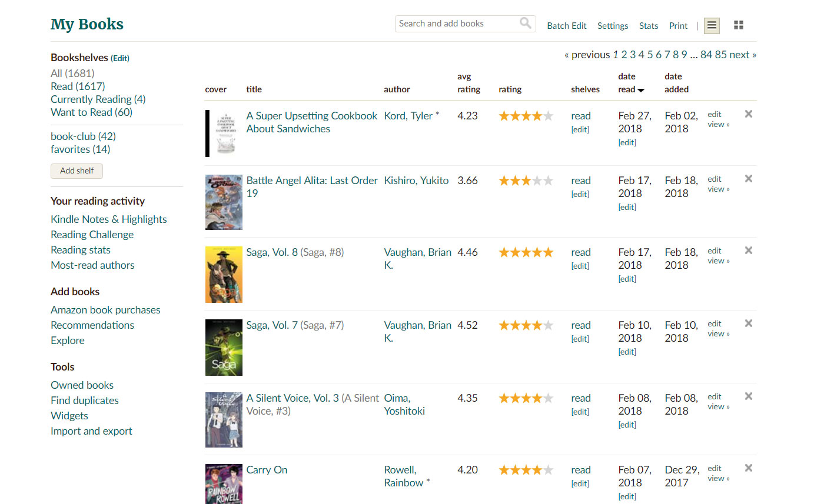This screenshot has height=504, width=824.
Task: Rate Battle Angel Alita five stars
Action: point(548,181)
